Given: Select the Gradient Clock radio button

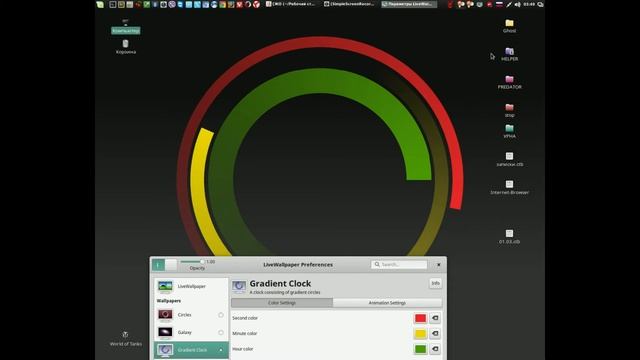Looking at the screenshot, I should [x=221, y=350].
